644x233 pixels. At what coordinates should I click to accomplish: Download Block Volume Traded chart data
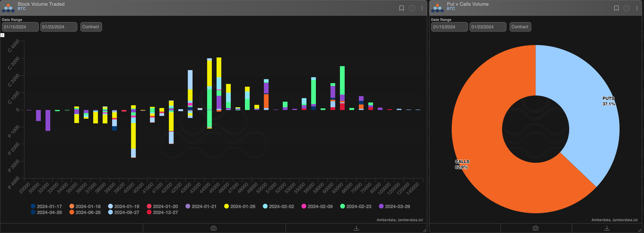[x=356, y=228]
